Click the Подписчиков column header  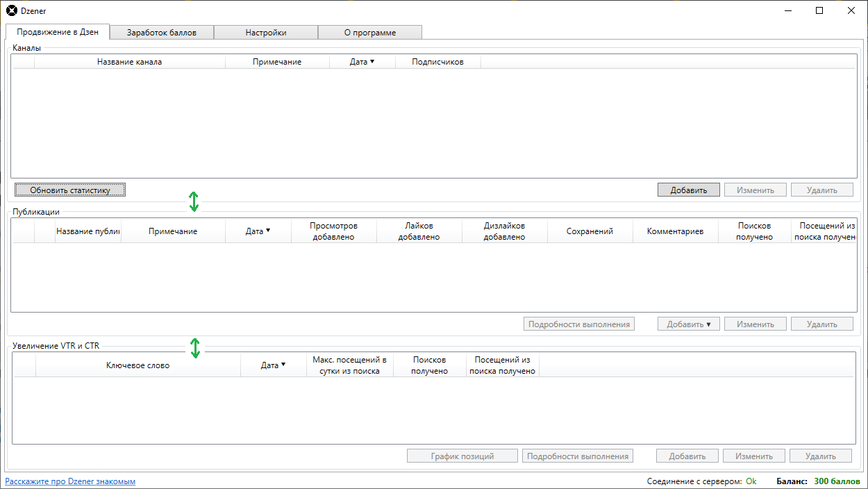click(x=437, y=62)
